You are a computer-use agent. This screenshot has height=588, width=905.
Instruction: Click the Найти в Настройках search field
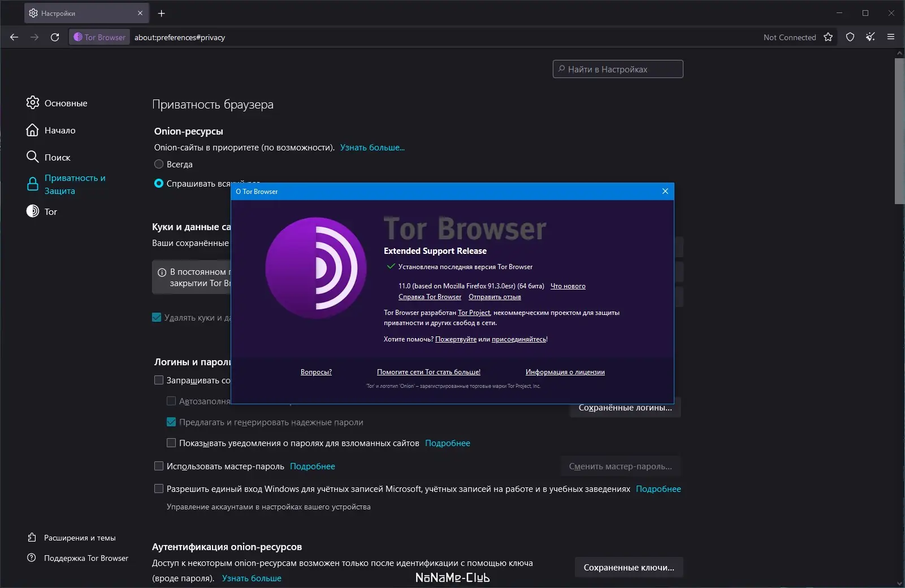618,69
